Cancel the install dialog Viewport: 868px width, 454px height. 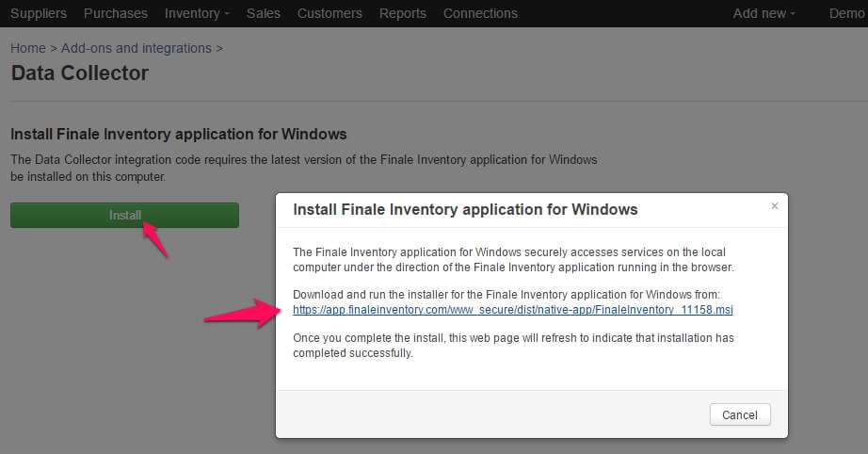click(x=740, y=414)
